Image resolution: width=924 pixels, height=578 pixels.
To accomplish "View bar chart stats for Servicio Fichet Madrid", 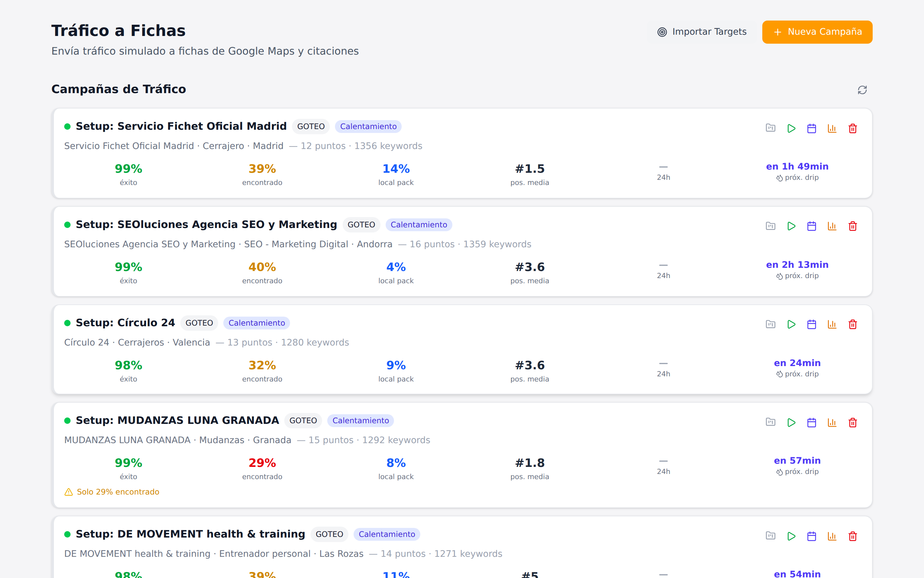I will 832,128.
